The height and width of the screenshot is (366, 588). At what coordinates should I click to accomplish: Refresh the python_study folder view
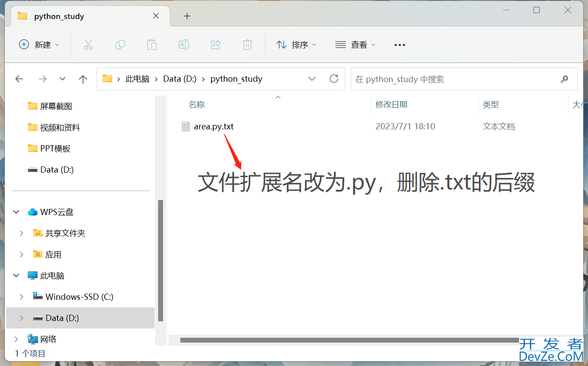[x=334, y=79]
